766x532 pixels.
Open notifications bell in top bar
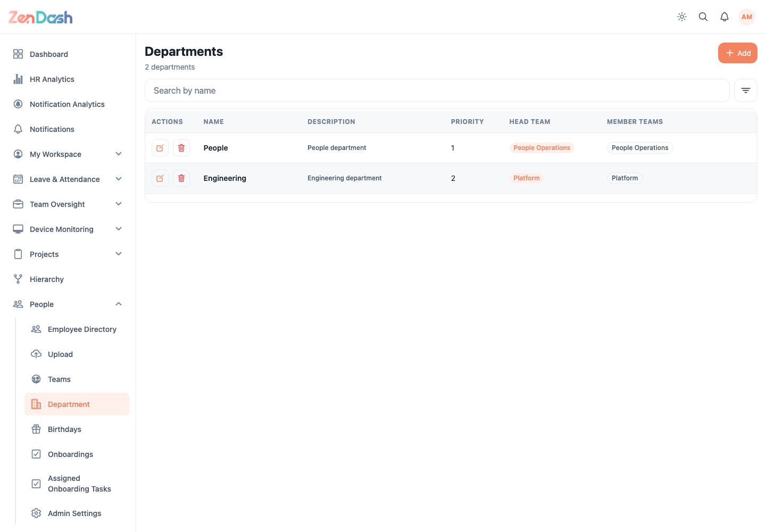(725, 17)
